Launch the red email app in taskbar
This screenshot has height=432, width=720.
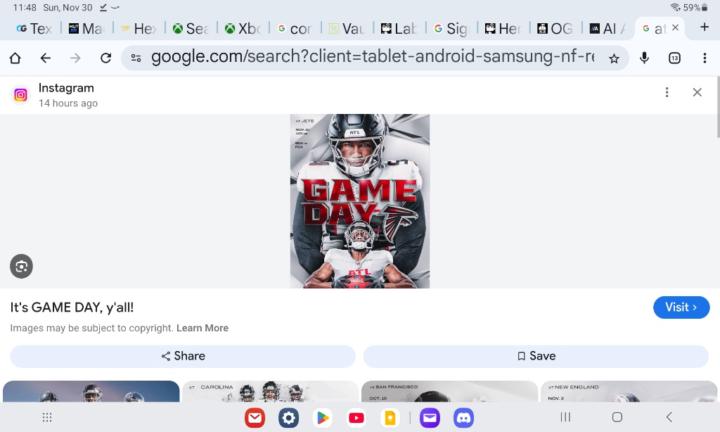click(255, 418)
